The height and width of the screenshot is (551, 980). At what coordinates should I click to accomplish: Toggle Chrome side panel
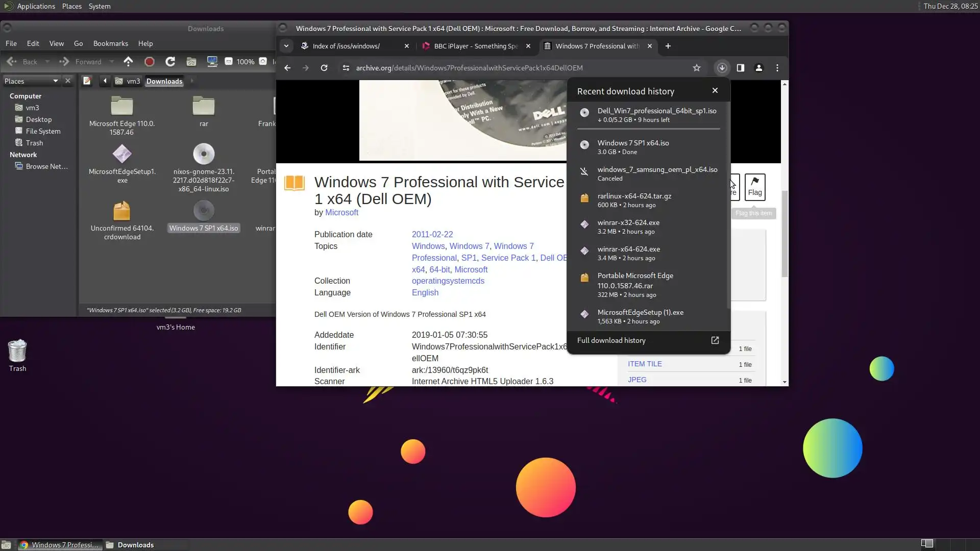point(740,68)
